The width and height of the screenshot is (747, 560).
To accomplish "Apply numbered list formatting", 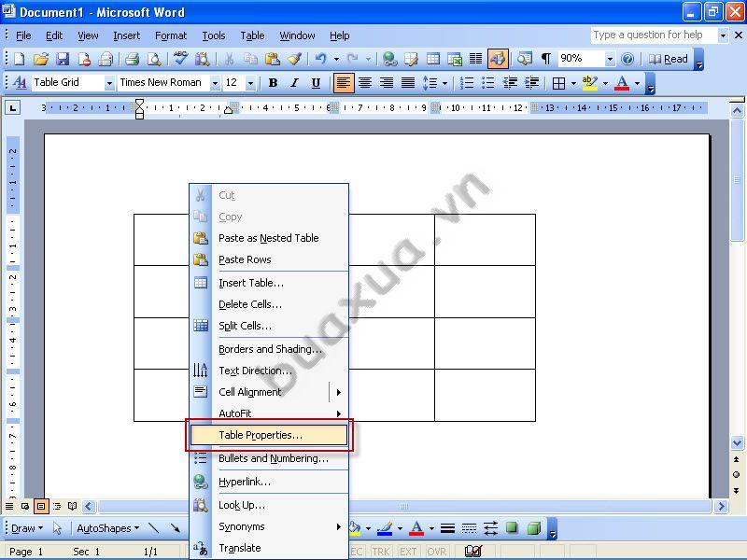I will (466, 83).
